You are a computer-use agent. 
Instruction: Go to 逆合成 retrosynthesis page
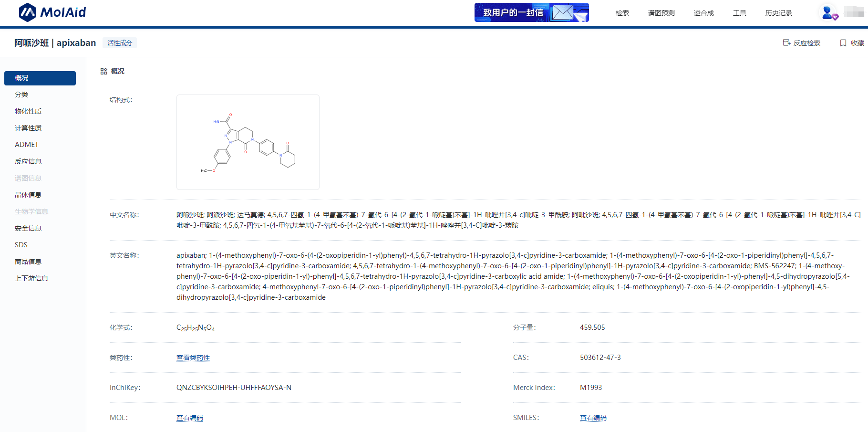703,13
